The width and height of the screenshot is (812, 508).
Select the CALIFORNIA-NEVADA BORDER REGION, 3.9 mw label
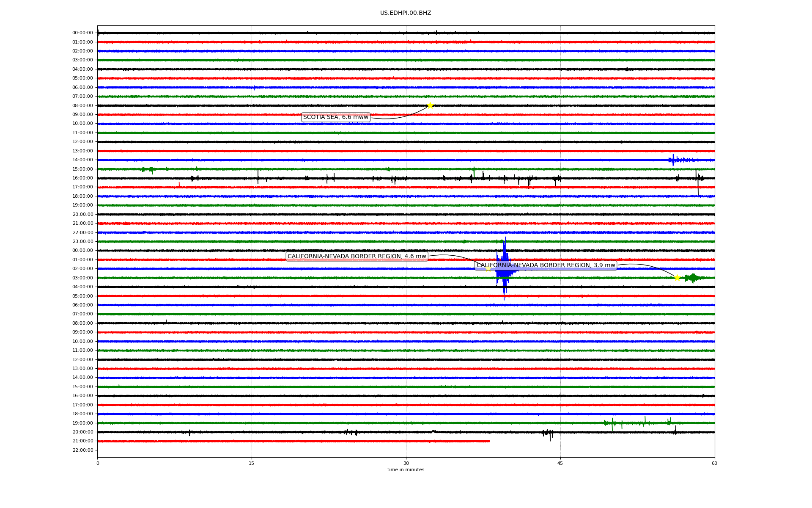pos(546,265)
